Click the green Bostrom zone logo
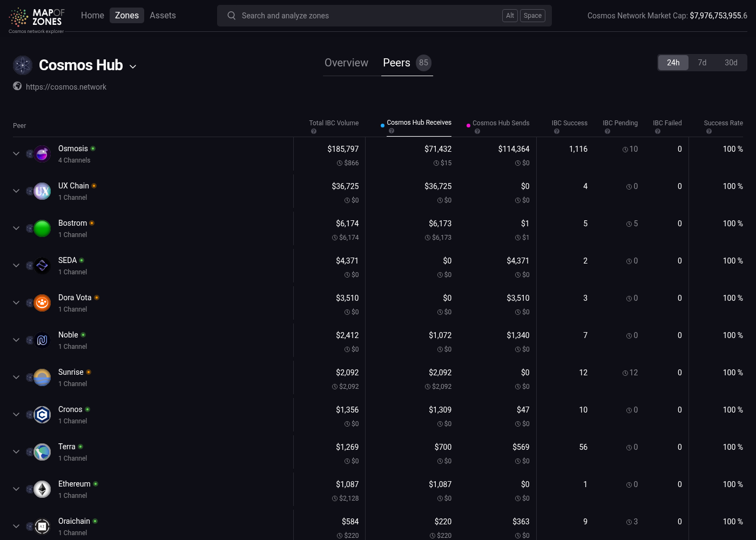The width and height of the screenshot is (756, 540). coord(42,228)
